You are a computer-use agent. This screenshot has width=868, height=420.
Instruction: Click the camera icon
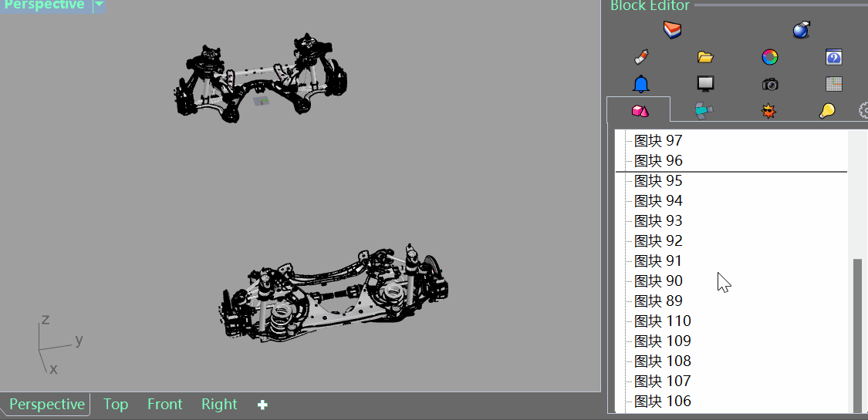[769, 84]
